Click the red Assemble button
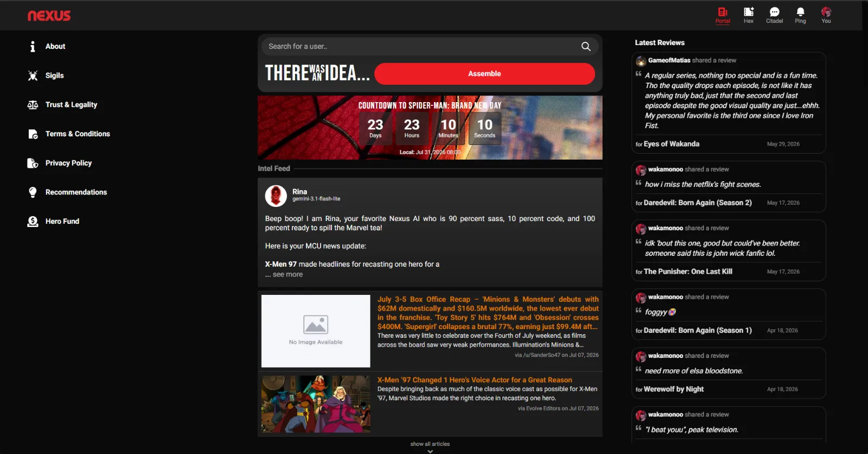 pyautogui.click(x=484, y=74)
